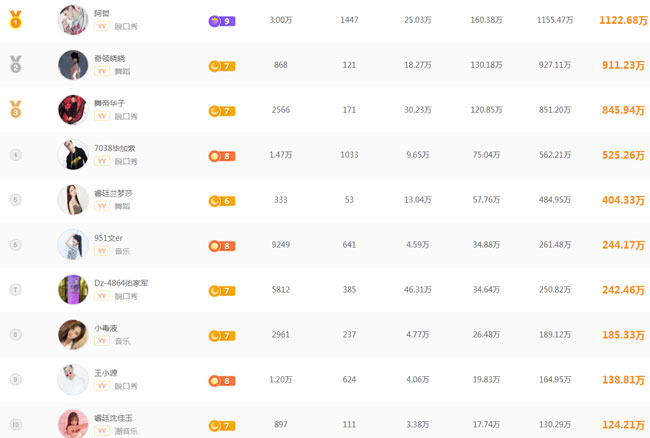Click the YY tag under 舞帝华子
This screenshot has height=438, width=650.
tap(102, 116)
